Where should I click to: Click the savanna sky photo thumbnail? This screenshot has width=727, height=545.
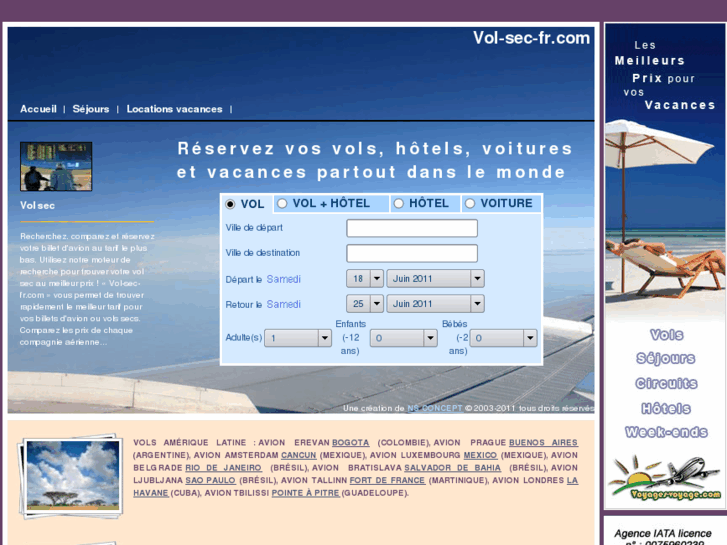point(71,476)
